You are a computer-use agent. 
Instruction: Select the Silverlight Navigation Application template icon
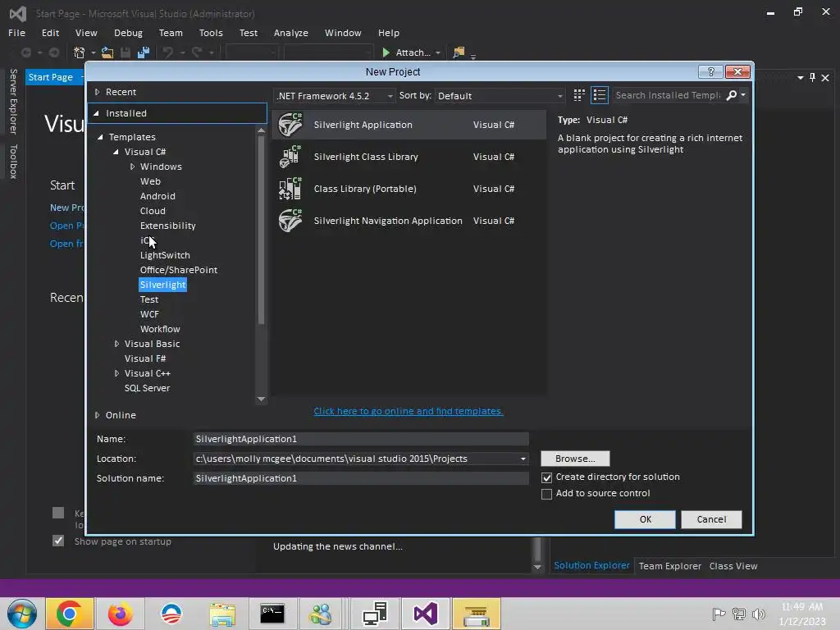pyautogui.click(x=290, y=221)
